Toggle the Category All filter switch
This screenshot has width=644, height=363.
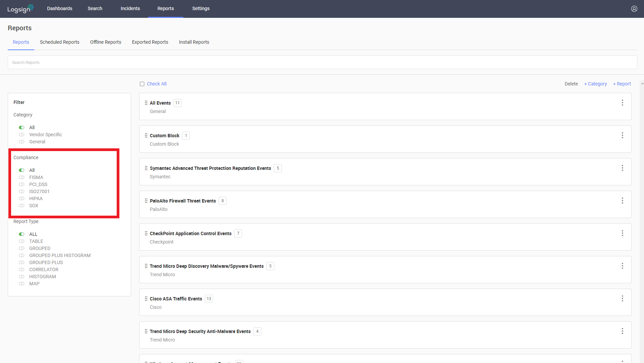[x=22, y=128]
